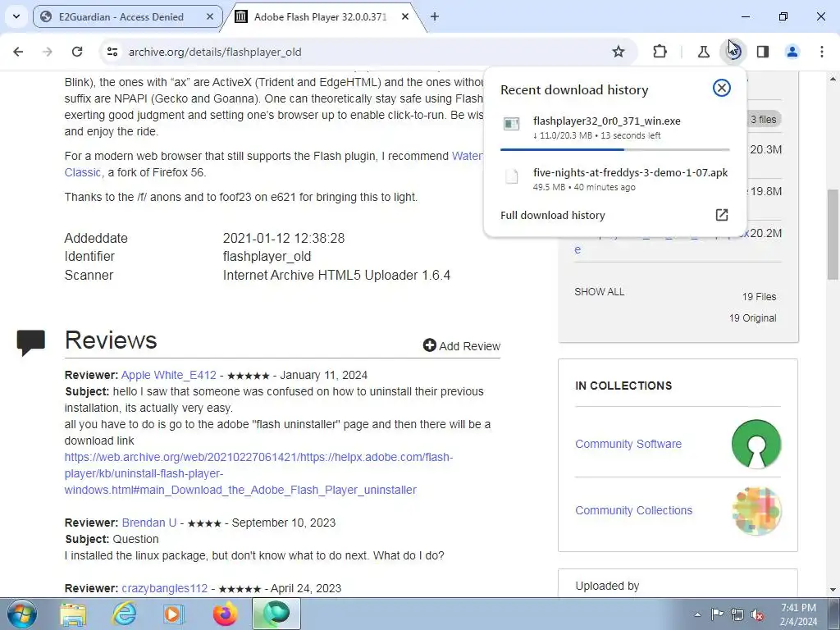The width and height of the screenshot is (840, 630).
Task: Open Action Center flag icon
Action: pos(717,614)
